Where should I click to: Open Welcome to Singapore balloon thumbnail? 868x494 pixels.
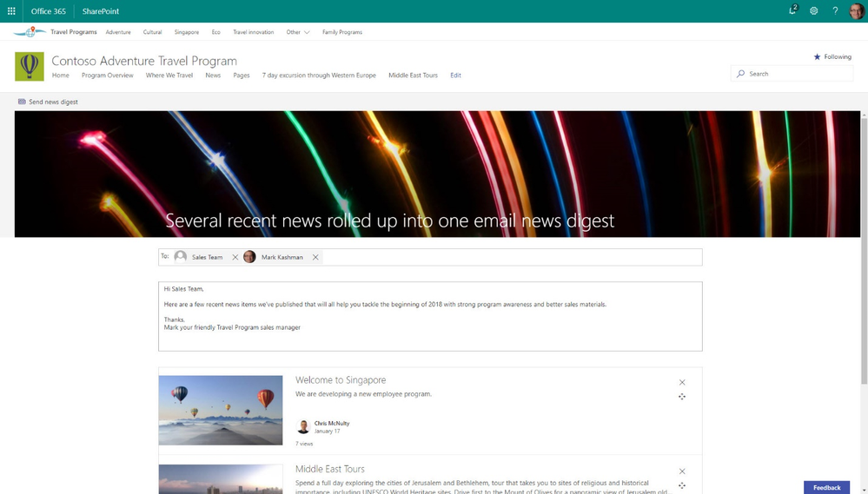pyautogui.click(x=221, y=411)
